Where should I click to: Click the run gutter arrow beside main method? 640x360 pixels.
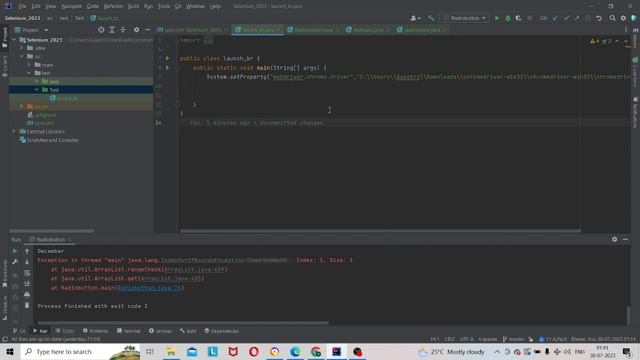coord(168,68)
